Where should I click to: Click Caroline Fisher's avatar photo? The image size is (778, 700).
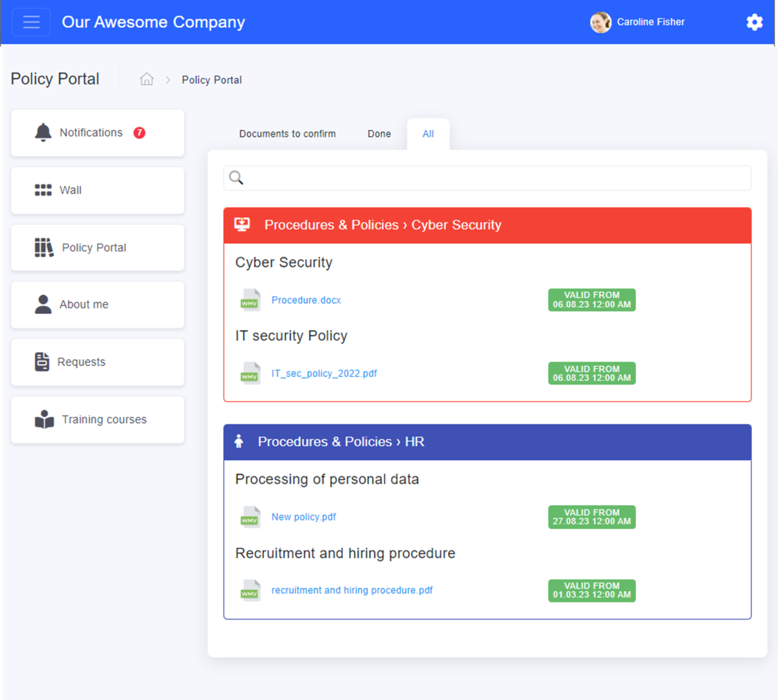[600, 22]
